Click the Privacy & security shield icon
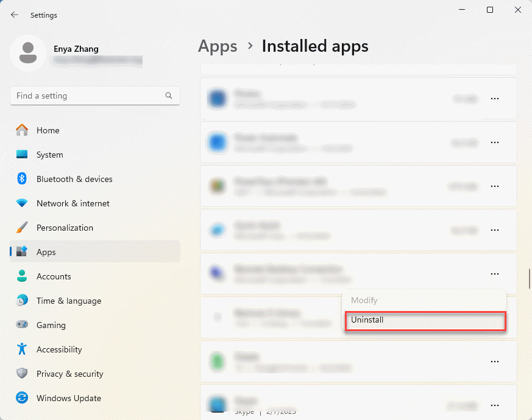 tap(22, 374)
